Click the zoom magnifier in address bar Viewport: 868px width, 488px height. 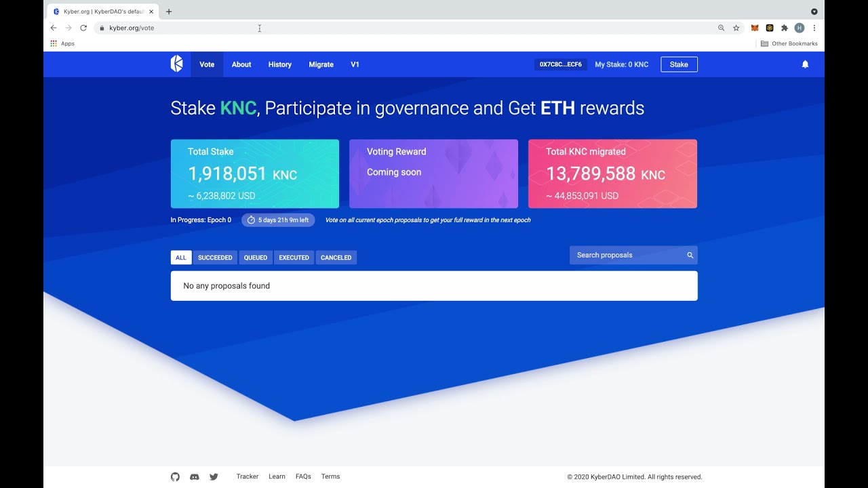coord(721,28)
